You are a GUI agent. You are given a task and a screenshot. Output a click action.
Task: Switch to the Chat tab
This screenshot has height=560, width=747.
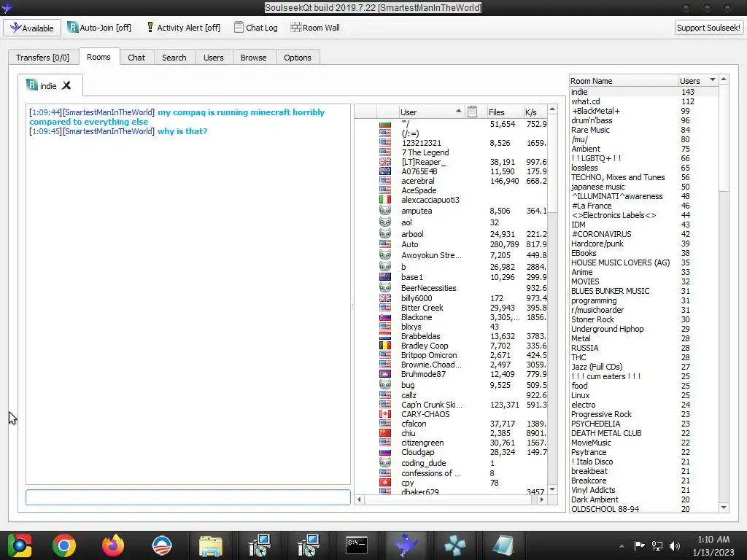136,58
